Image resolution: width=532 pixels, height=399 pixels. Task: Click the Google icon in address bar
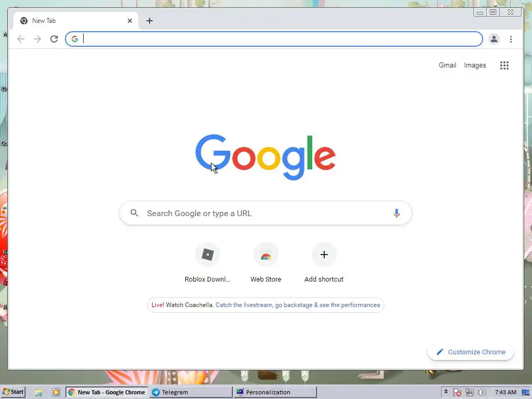click(75, 39)
